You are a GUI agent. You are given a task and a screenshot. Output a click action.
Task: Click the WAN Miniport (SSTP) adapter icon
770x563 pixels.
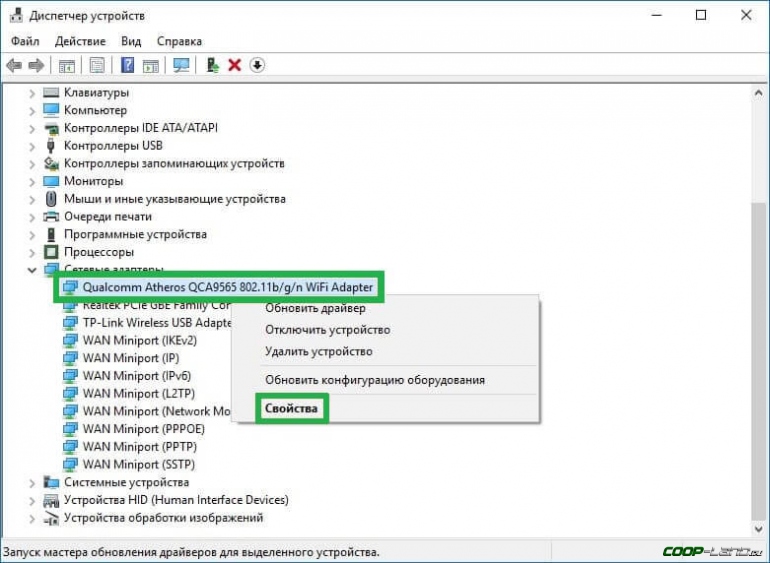(x=70, y=464)
